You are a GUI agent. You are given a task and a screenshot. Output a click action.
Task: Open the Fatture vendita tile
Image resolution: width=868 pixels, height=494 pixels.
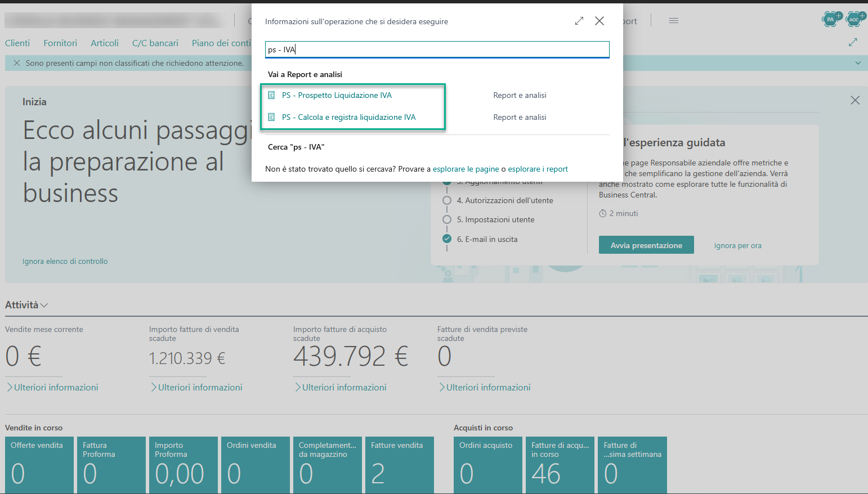400,465
